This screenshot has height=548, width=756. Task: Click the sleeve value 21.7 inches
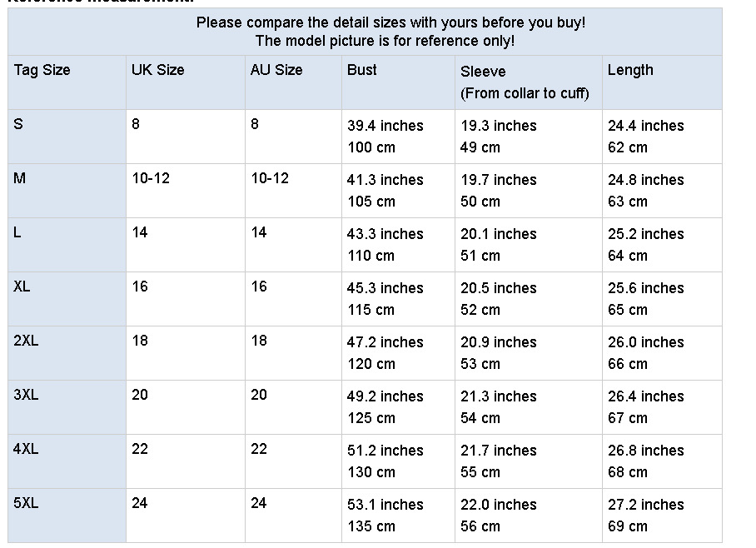499,451
